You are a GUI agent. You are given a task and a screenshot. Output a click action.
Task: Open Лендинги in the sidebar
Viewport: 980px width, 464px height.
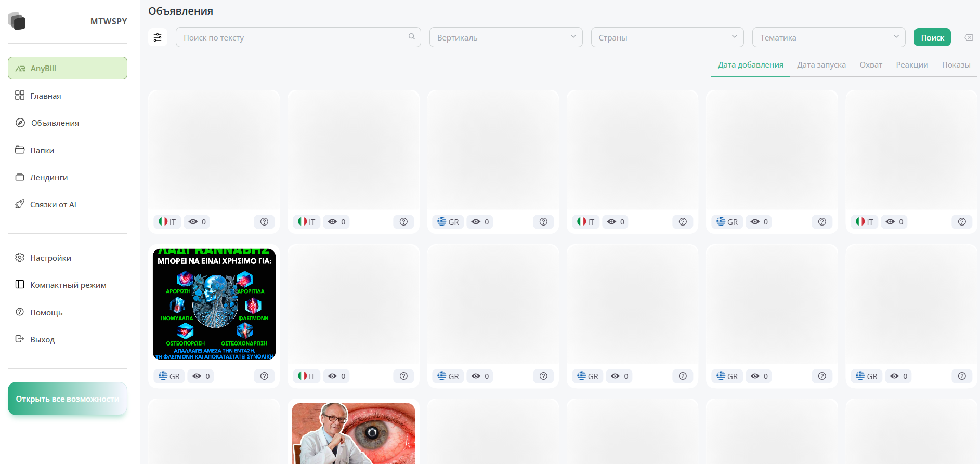pyautogui.click(x=48, y=178)
